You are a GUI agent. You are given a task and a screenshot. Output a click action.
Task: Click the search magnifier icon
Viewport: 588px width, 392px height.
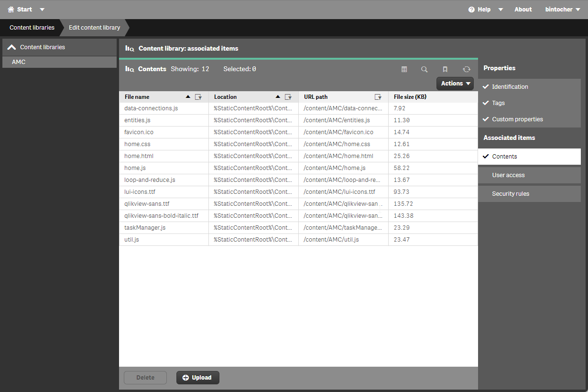(x=425, y=69)
